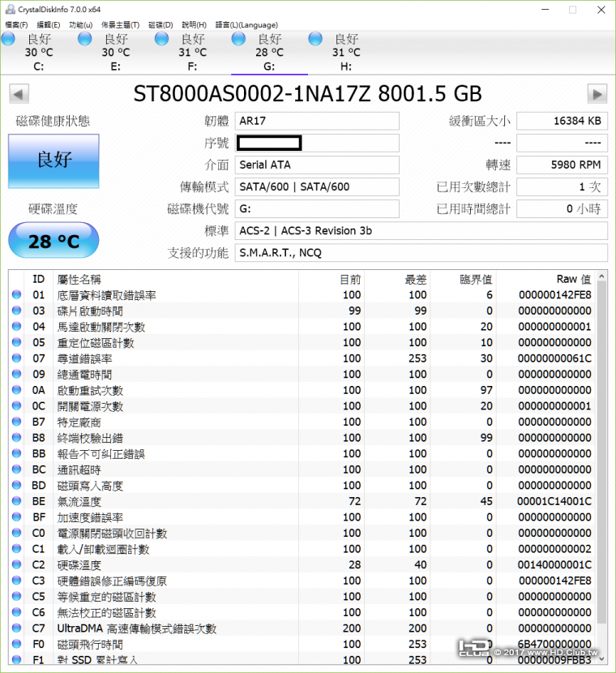Click the CrystalDiskInfo title bar icon

(x=10, y=9)
